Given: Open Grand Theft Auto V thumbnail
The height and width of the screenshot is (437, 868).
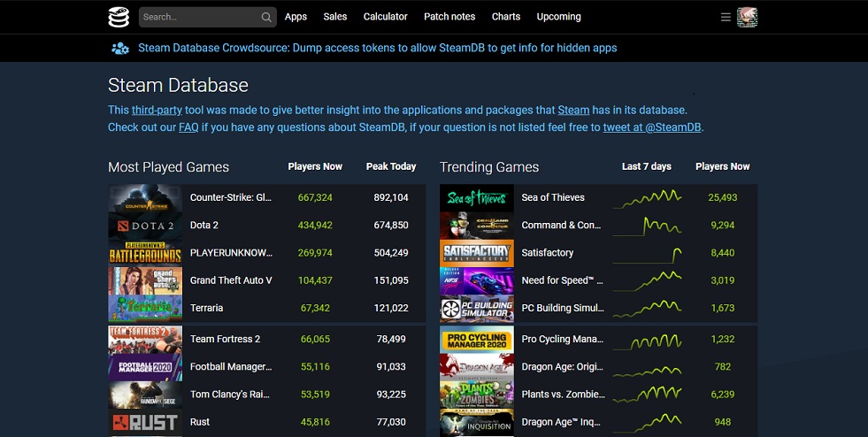Looking at the screenshot, I should click(x=145, y=281).
